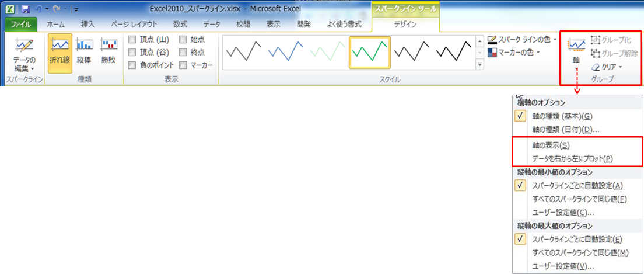Expand the style gallery with the More button
The height and width of the screenshot is (274, 644).
pyautogui.click(x=480, y=64)
